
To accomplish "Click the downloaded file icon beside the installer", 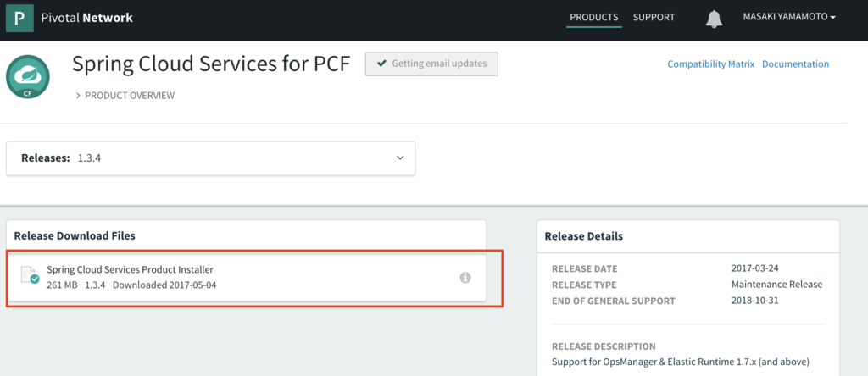I will [30, 276].
